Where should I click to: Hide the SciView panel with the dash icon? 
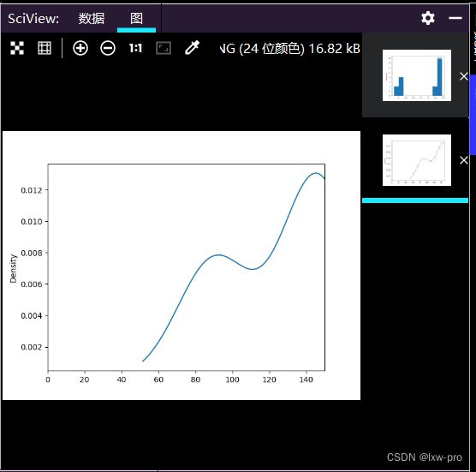455,18
